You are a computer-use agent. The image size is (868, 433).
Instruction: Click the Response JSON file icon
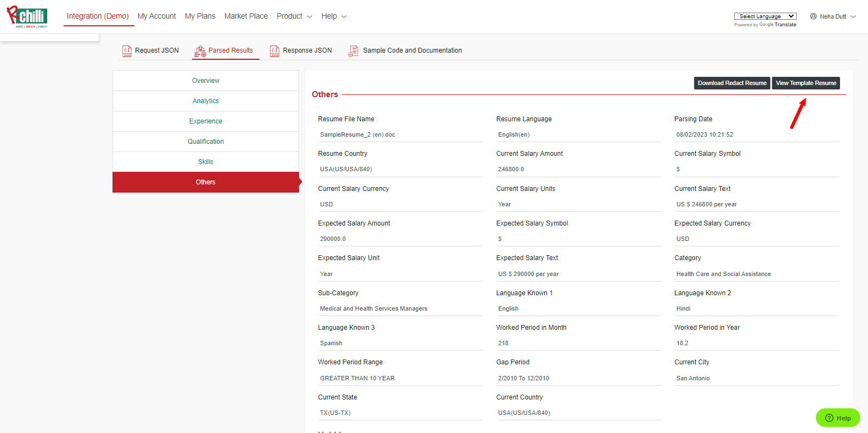[x=274, y=51]
